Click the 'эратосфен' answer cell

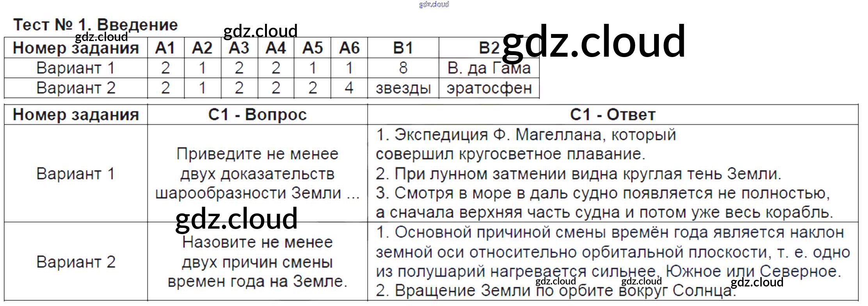[489, 88]
